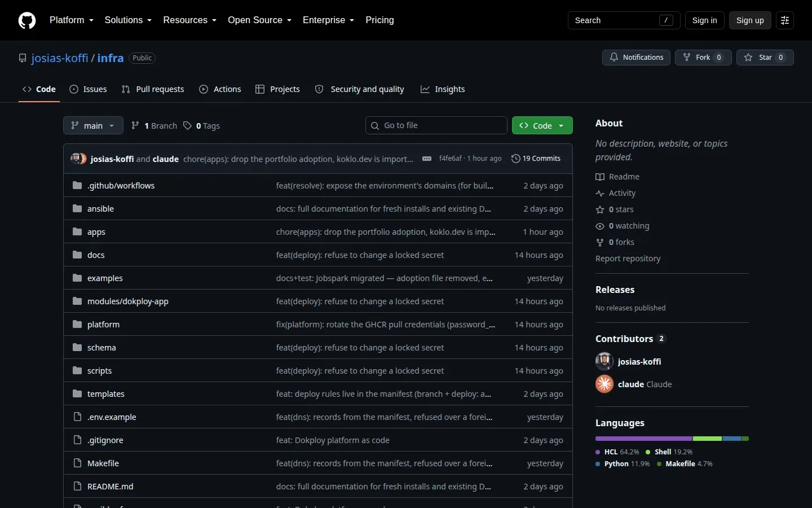Click the josias-koffi avatar in contributors

coord(604,361)
